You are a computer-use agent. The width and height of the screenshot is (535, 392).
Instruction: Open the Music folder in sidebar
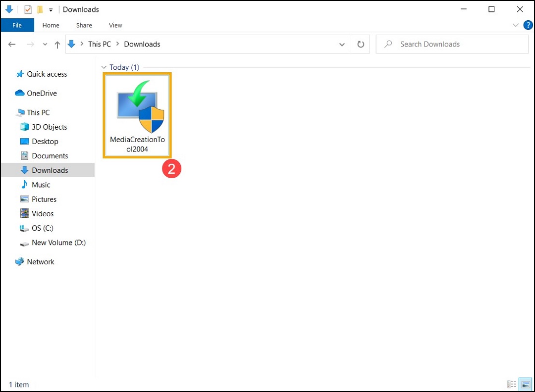(41, 185)
